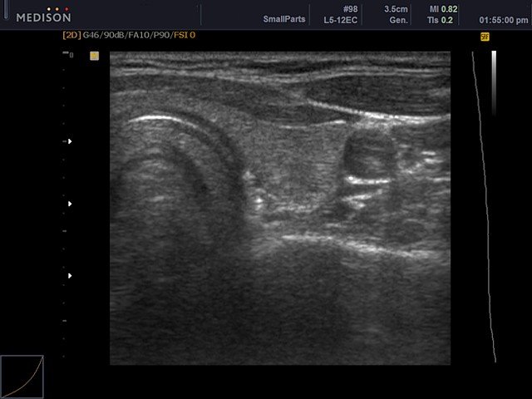Click the [2D] imaging mode label
532x399 pixels.
click(71, 36)
